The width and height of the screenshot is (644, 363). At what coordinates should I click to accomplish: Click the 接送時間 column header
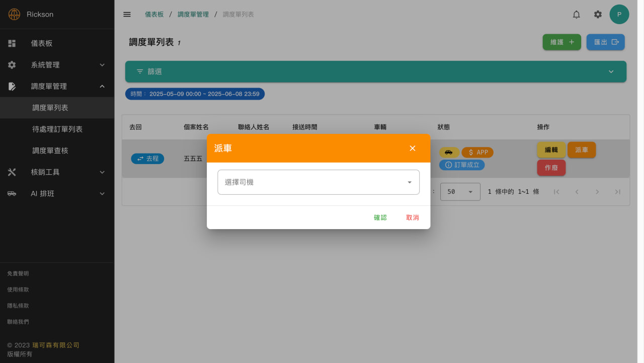305,127
